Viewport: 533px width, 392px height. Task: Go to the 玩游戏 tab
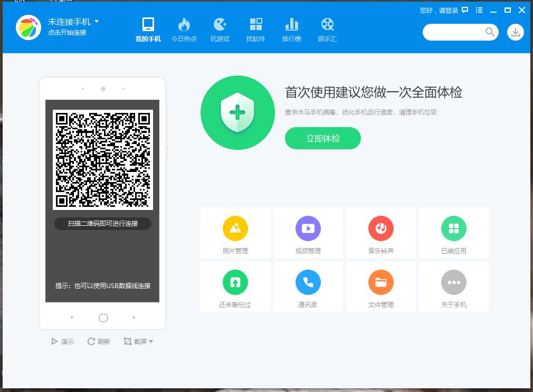tap(220, 30)
